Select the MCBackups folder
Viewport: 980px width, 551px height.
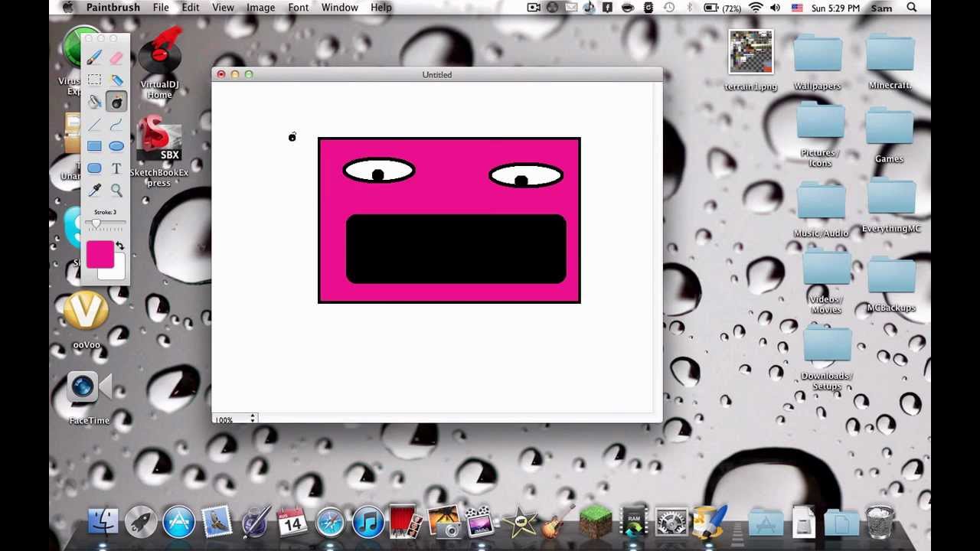891,283
